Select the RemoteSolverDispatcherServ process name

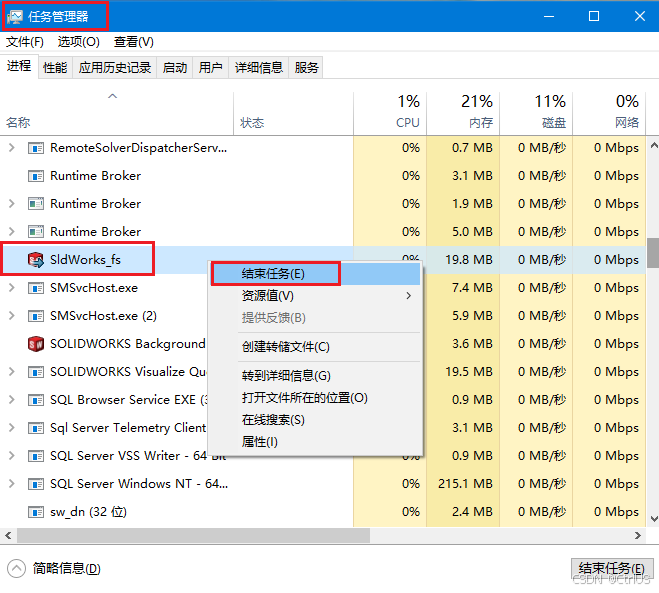tap(138, 148)
